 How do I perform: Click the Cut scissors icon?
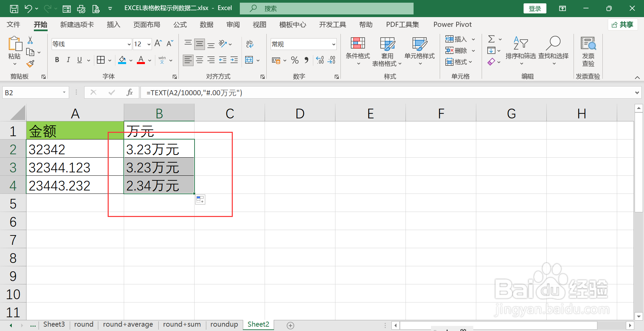coord(30,40)
